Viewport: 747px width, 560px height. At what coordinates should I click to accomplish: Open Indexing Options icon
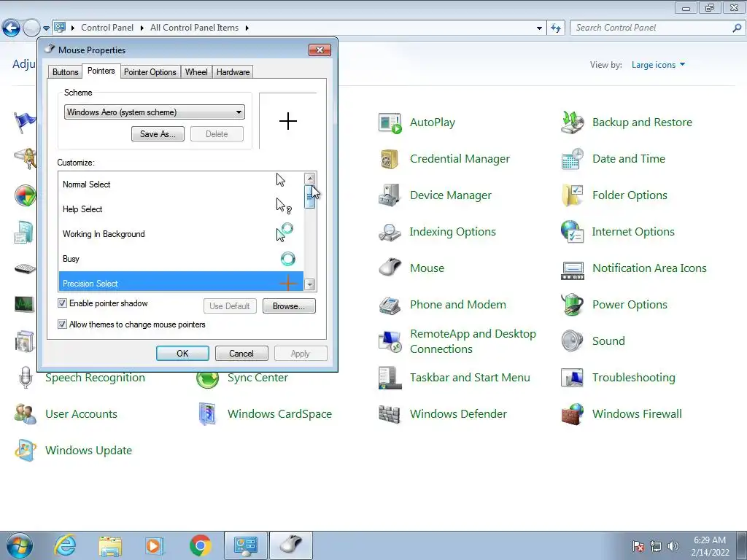pyautogui.click(x=390, y=232)
